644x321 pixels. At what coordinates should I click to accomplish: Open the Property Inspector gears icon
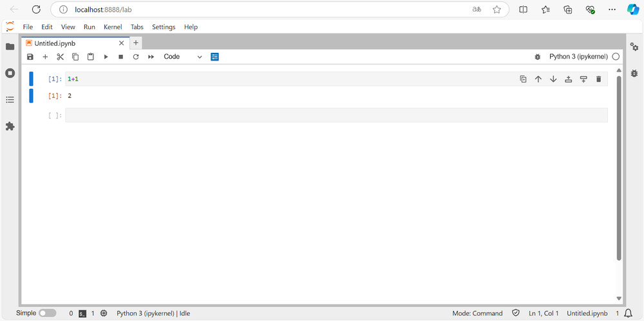coord(634,47)
